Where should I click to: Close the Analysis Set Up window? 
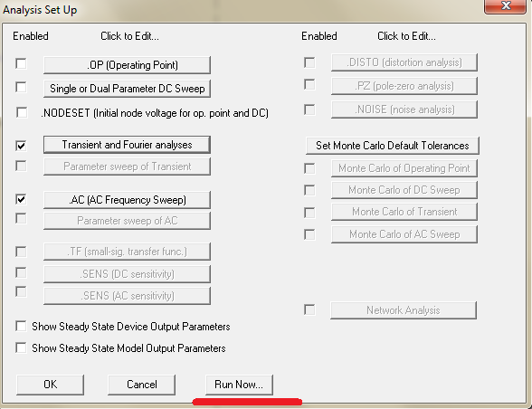pos(506,6)
